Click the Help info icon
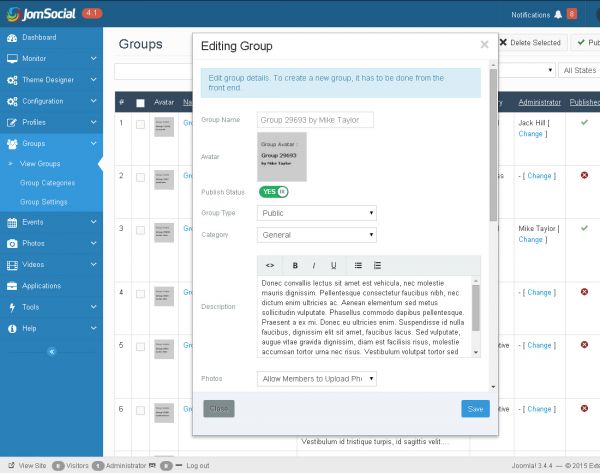This screenshot has height=473, width=600. [12, 329]
